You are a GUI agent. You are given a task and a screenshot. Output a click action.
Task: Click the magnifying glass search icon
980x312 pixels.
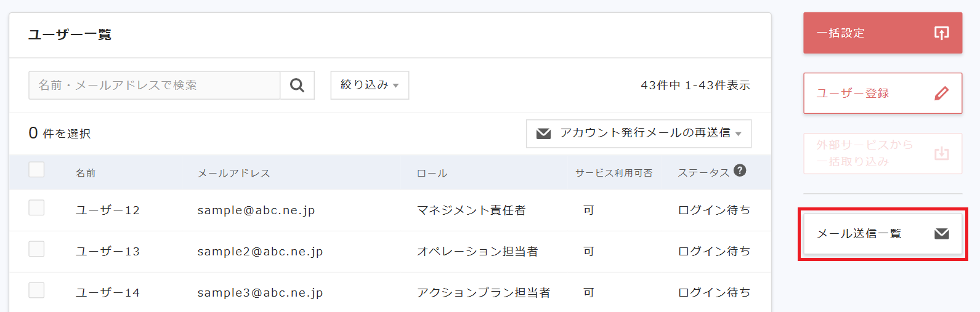[x=297, y=86]
